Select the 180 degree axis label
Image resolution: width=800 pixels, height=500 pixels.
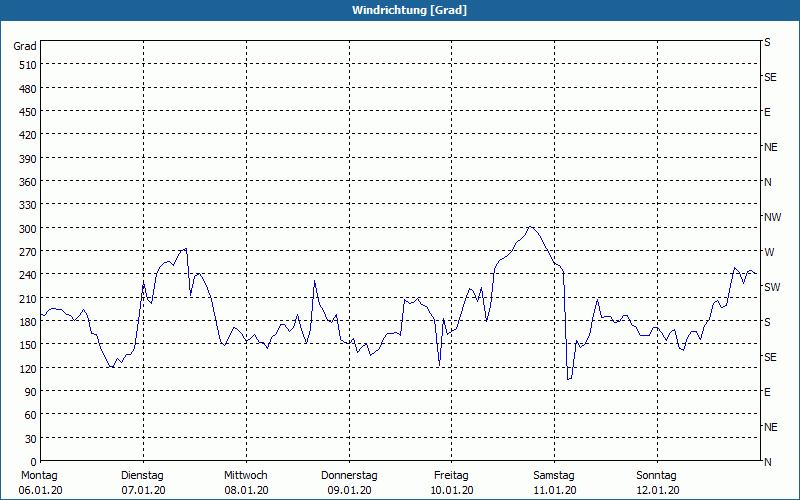(28, 322)
